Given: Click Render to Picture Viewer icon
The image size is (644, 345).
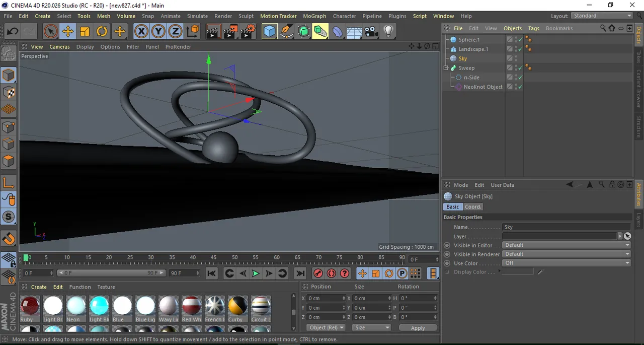Looking at the screenshot, I should [230, 32].
